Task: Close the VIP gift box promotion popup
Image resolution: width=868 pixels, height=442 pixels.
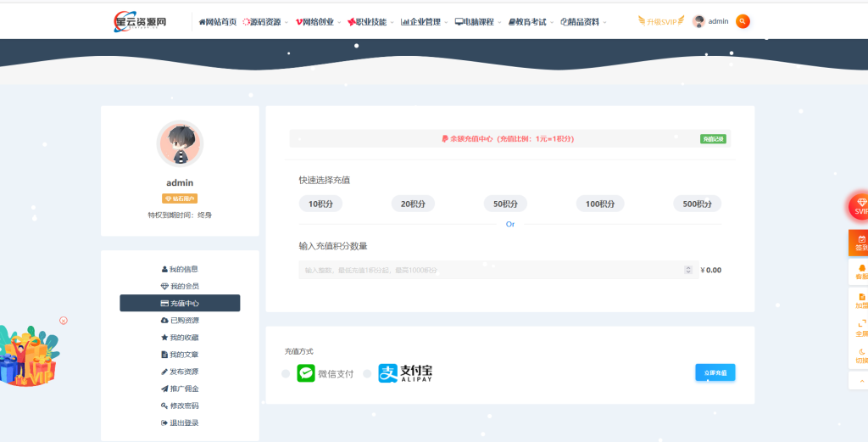Action: point(64,320)
